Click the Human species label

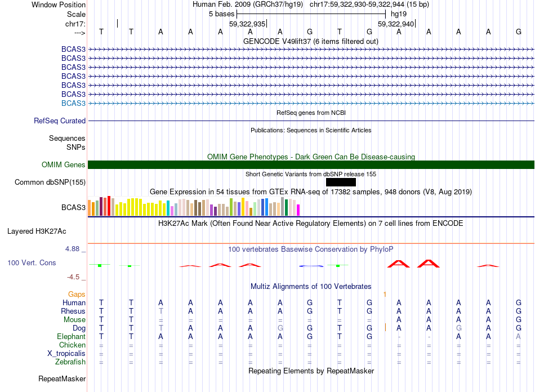point(74,302)
